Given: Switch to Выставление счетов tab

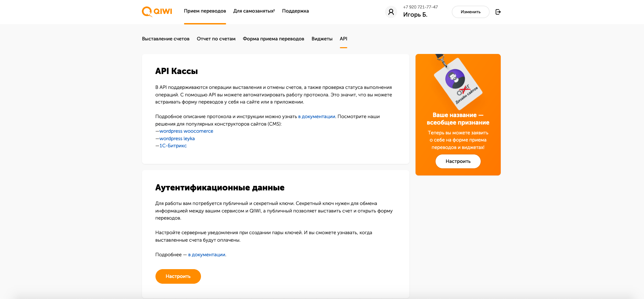Looking at the screenshot, I should pos(166,39).
